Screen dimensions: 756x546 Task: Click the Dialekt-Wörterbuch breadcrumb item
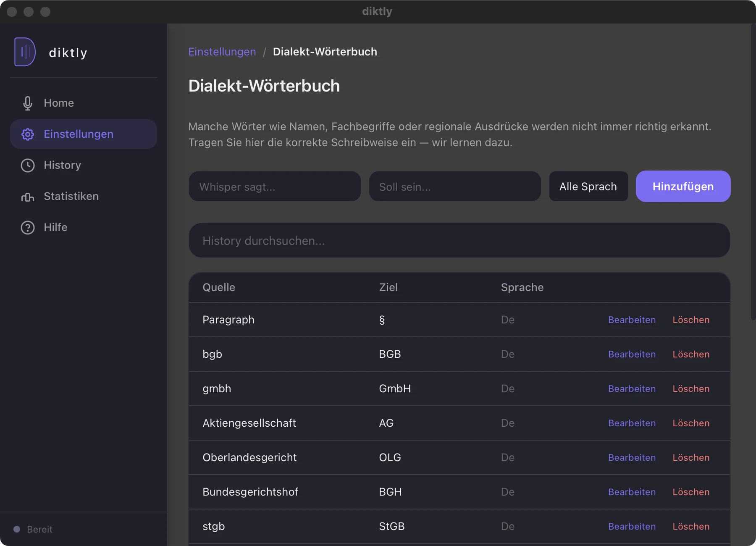pos(325,52)
